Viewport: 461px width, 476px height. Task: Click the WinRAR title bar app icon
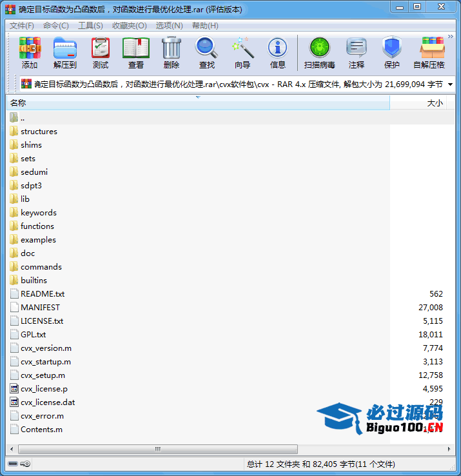[x=10, y=9]
